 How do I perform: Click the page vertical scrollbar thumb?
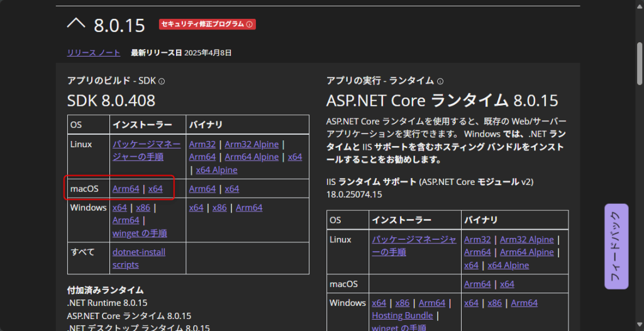click(640, 64)
